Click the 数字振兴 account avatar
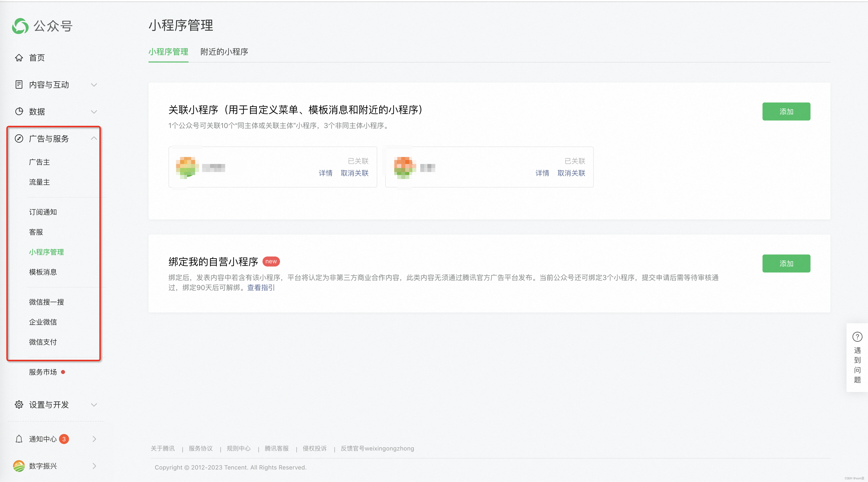 (19, 466)
